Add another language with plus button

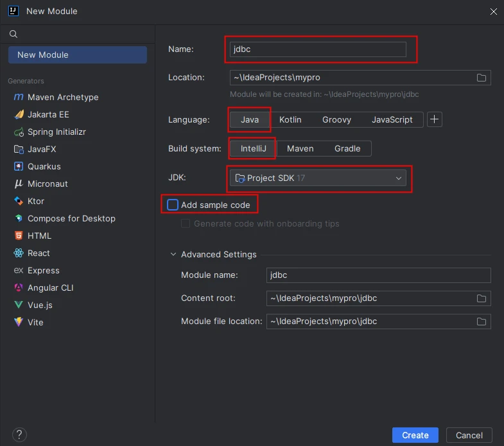pyautogui.click(x=435, y=119)
